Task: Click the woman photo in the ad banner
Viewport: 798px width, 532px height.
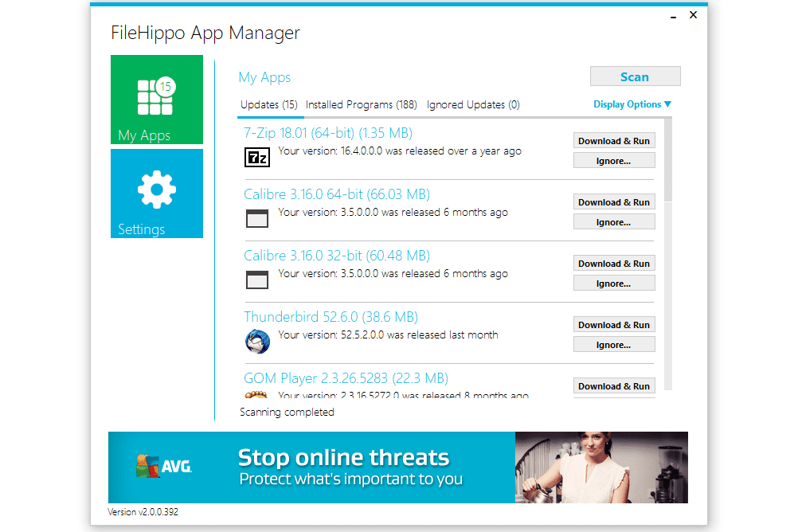Action: click(600, 467)
